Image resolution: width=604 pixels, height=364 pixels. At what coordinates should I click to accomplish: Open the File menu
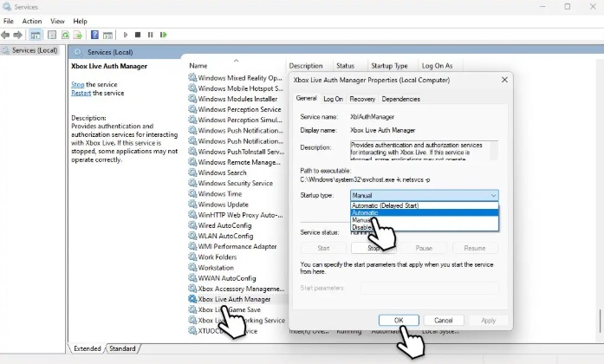[9, 21]
